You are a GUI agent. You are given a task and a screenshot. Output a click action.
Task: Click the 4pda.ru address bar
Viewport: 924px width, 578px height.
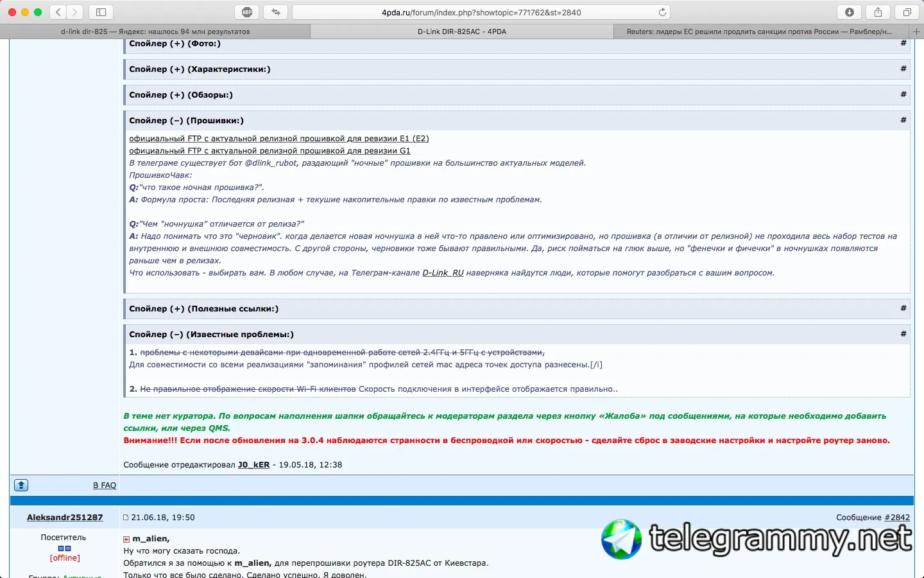[481, 12]
